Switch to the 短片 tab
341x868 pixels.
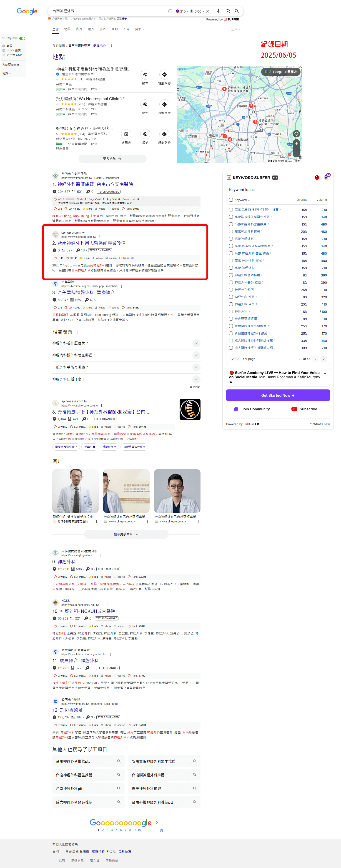point(91,29)
